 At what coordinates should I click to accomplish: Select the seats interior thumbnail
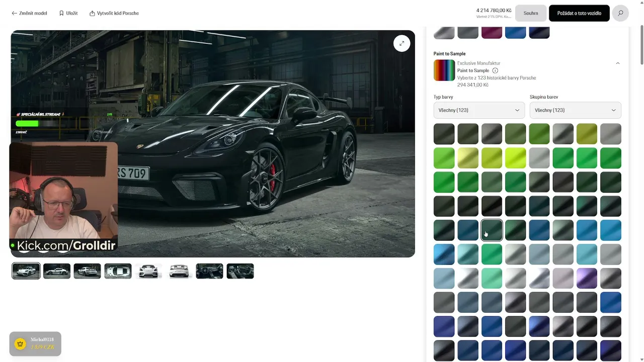[240, 271]
